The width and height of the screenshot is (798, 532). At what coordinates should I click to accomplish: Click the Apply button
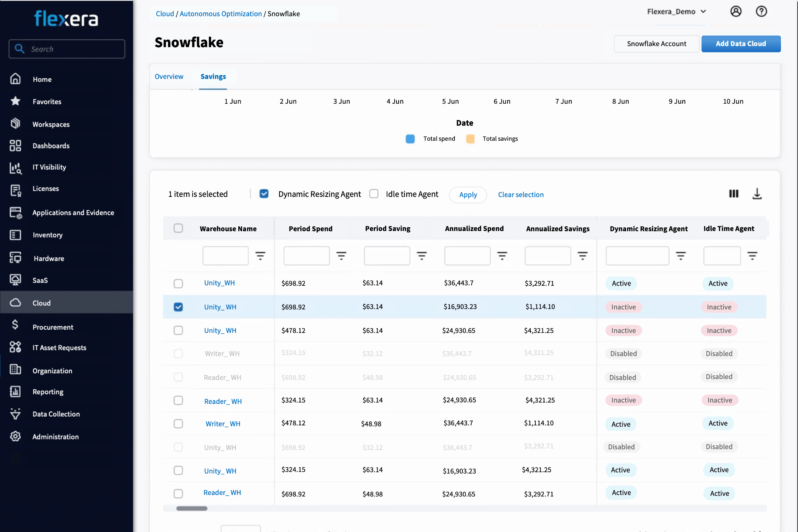(x=468, y=195)
